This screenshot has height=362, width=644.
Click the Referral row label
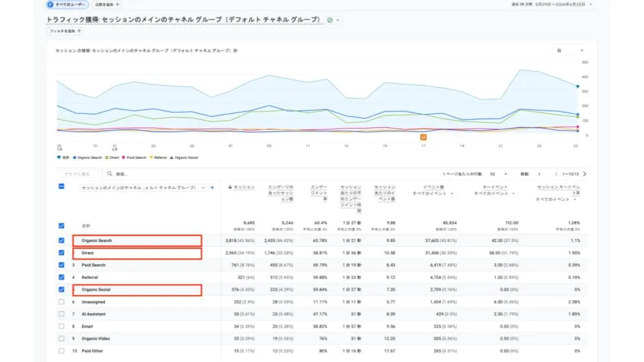point(89,278)
